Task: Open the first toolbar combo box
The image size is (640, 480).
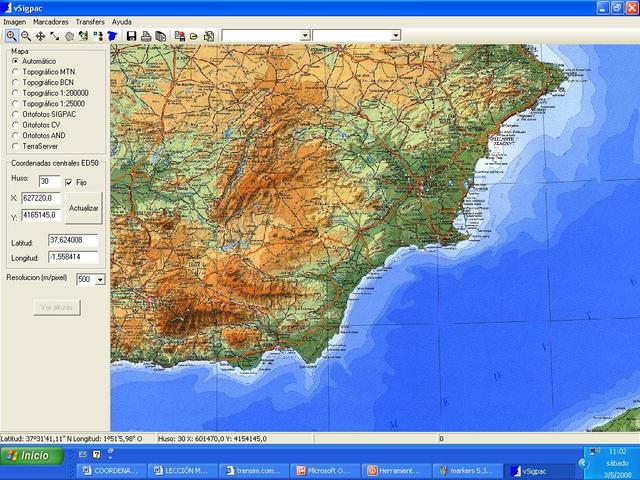Action: [x=305, y=35]
